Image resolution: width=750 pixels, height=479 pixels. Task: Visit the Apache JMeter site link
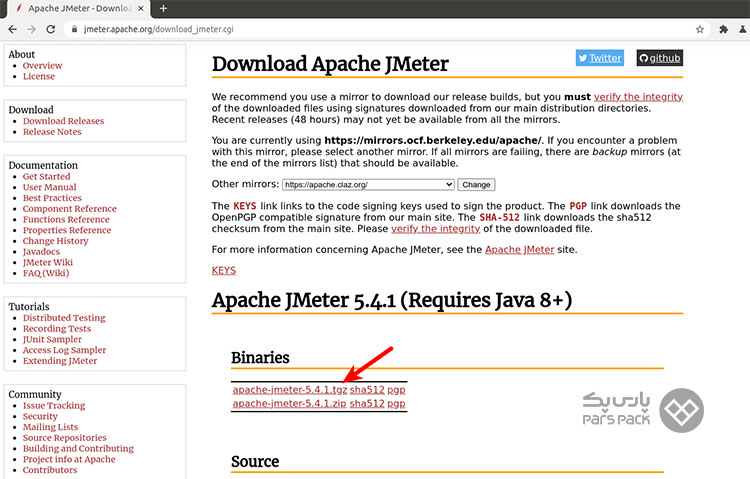click(519, 250)
